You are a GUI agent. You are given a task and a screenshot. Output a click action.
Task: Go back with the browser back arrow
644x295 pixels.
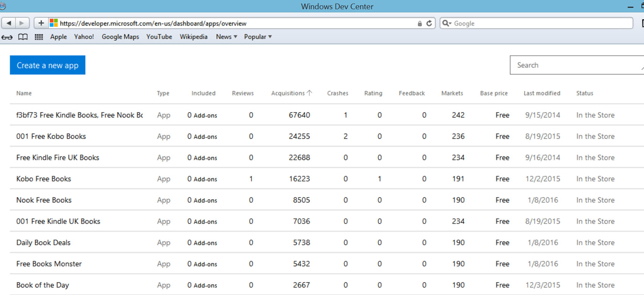click(8, 23)
